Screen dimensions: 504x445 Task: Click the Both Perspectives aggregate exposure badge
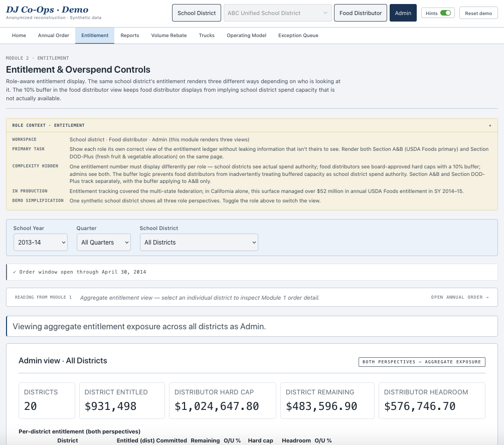(422, 362)
